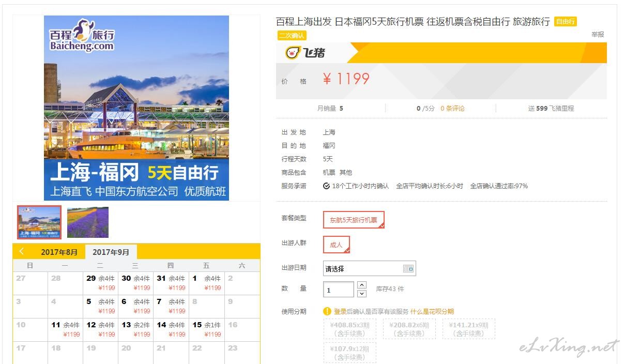Click the main product image
This screenshot has width=625, height=364.
pyautogui.click(x=136, y=108)
